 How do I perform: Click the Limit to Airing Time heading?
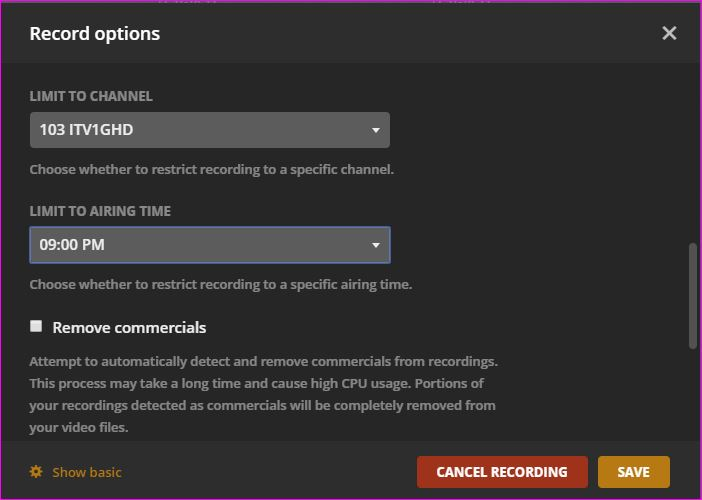100,211
